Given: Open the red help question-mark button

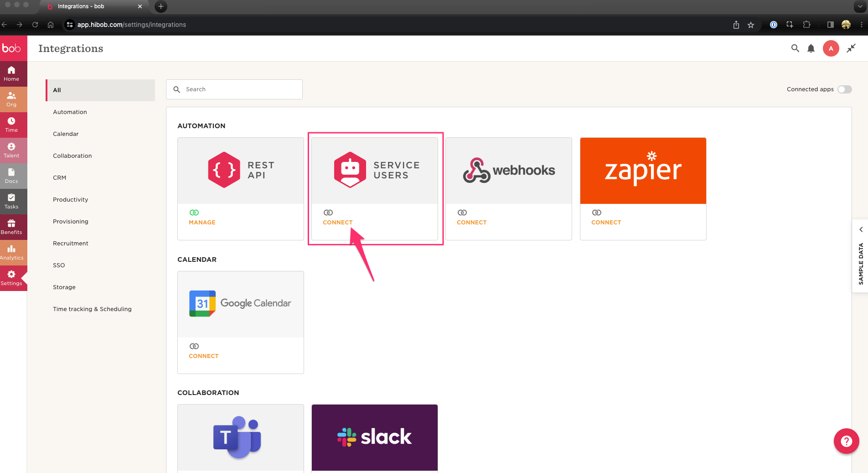Looking at the screenshot, I should (x=846, y=441).
